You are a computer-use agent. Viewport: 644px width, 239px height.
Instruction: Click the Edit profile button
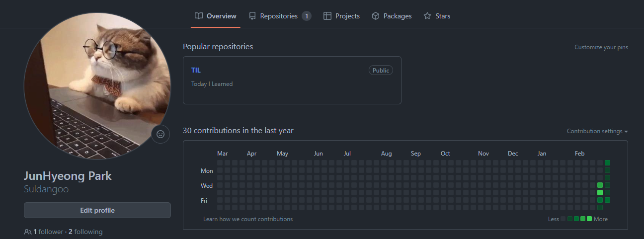(x=97, y=210)
